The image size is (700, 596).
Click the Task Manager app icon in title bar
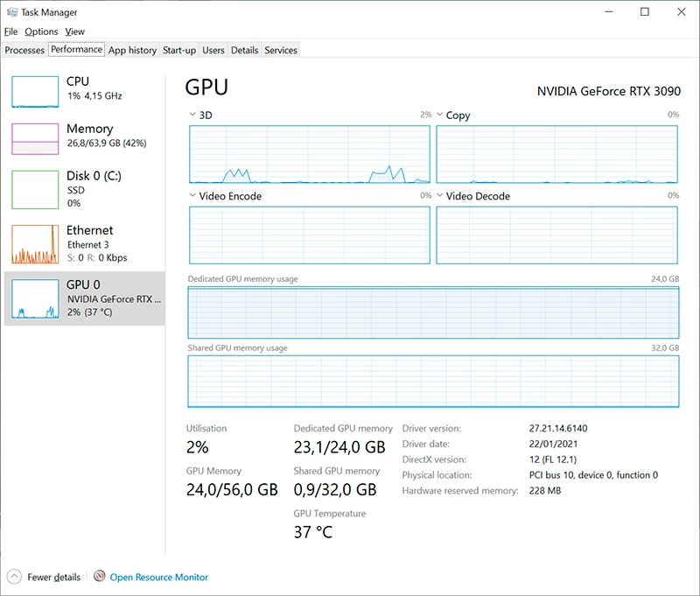point(12,12)
